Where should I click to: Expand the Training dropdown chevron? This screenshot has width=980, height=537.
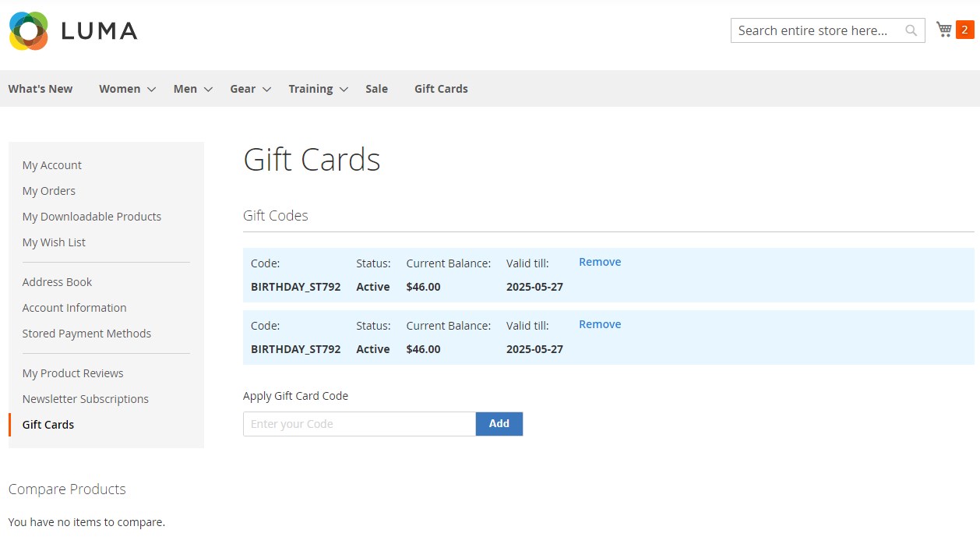344,90
